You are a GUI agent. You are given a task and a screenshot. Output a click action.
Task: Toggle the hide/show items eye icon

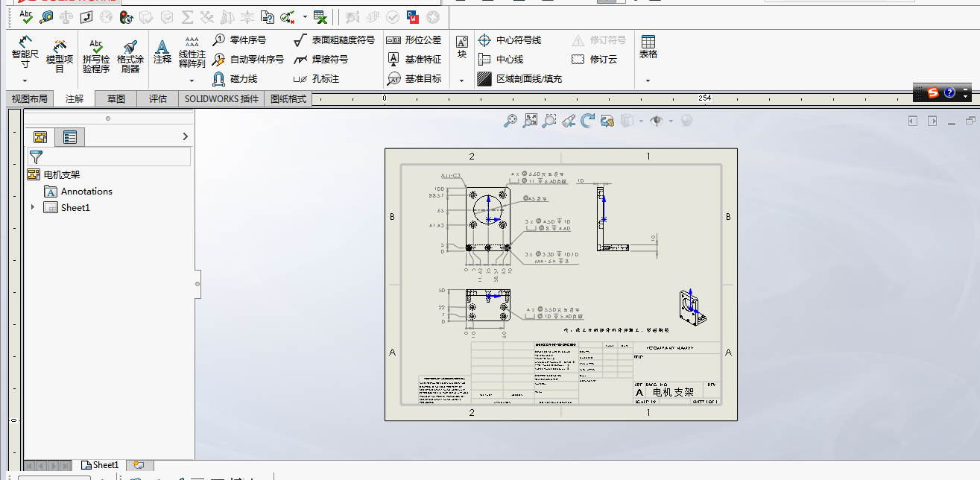pos(657,121)
